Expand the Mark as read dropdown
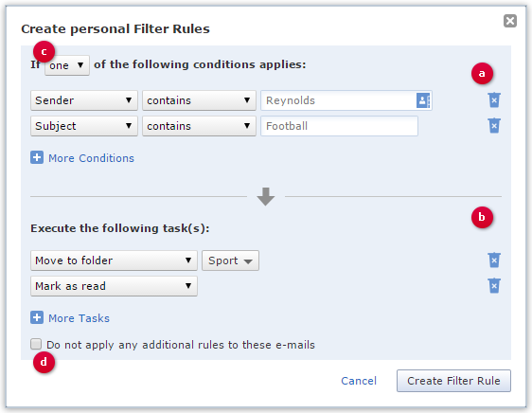The height and width of the screenshot is (413, 532). click(x=114, y=286)
